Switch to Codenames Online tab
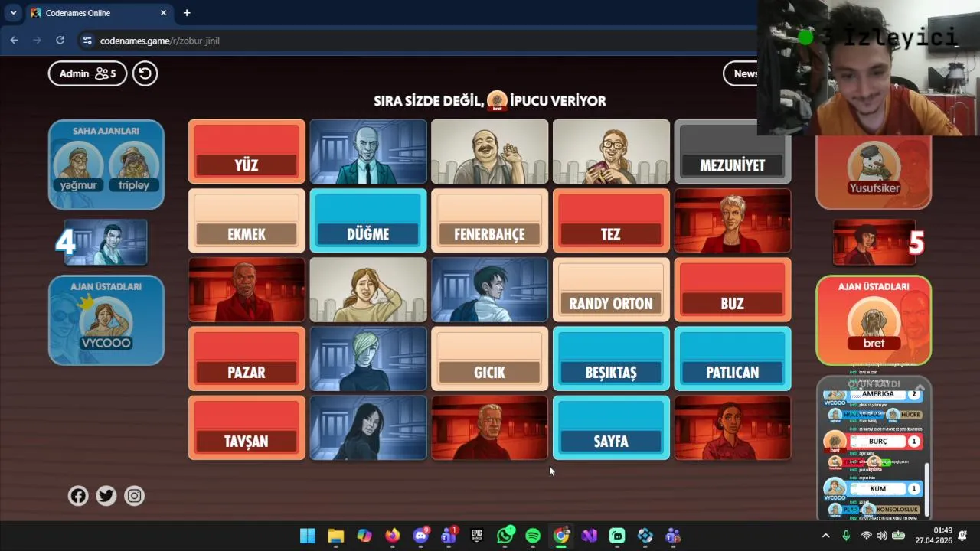 (x=98, y=13)
